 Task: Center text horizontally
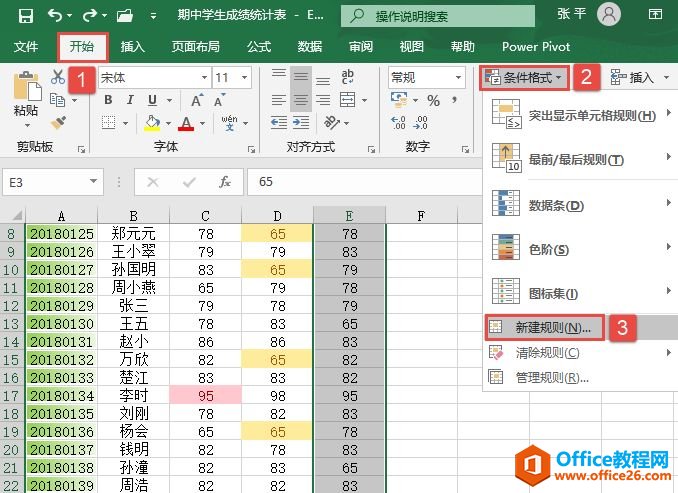(301, 100)
